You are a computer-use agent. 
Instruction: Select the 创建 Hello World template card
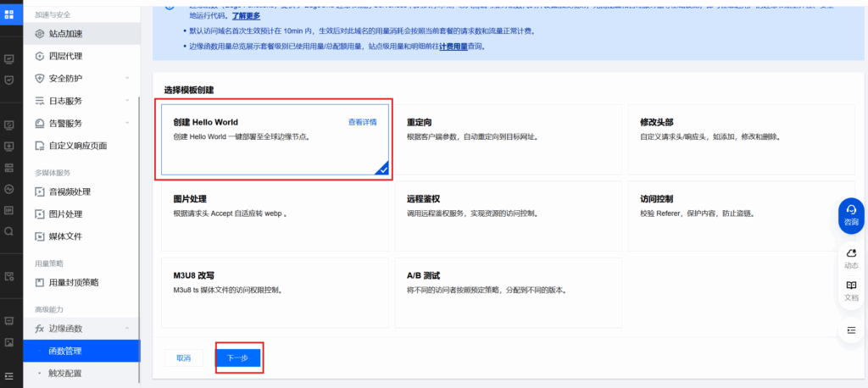pos(275,141)
